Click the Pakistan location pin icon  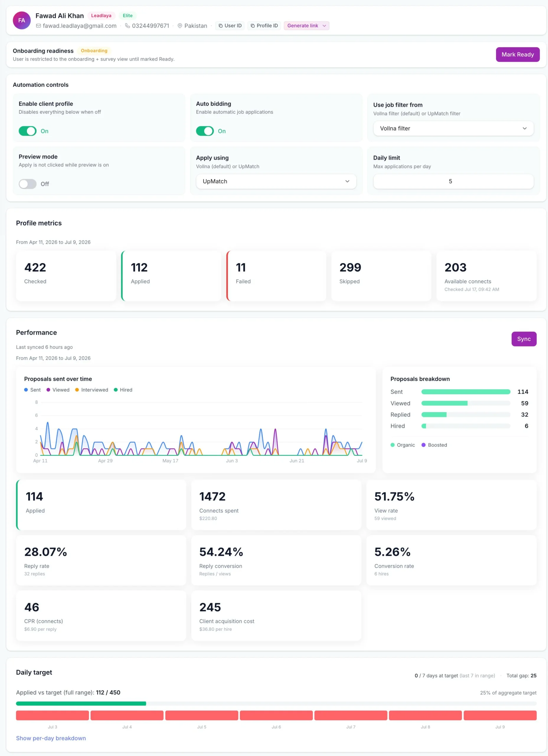tap(180, 26)
